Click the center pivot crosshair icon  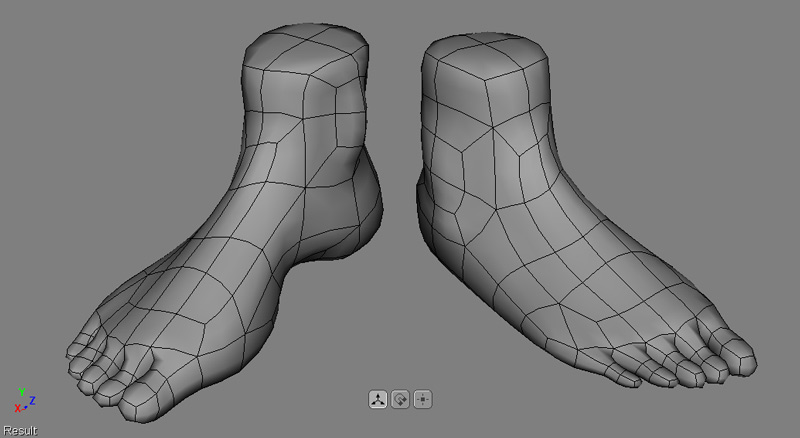[x=423, y=399]
